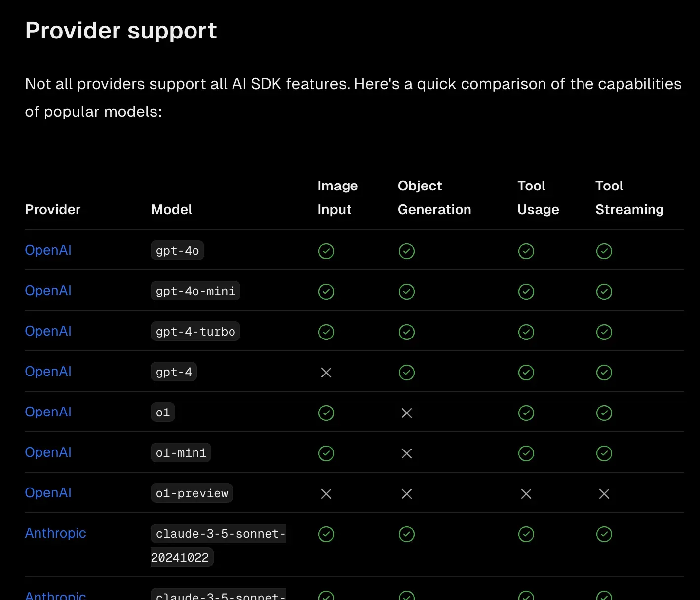The width and height of the screenshot is (700, 600).
Task: Click the o1-preview Tool Usage cross icon
Action: point(526,494)
